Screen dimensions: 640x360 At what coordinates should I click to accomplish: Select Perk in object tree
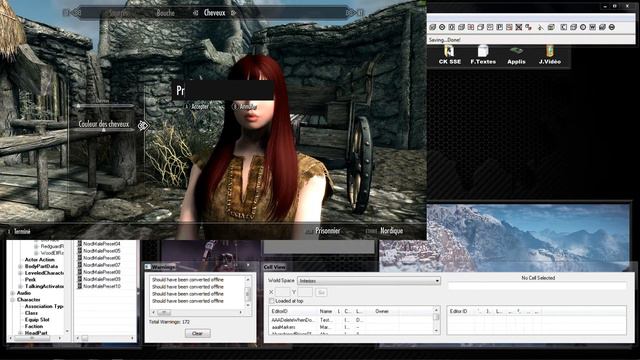pos(30,280)
